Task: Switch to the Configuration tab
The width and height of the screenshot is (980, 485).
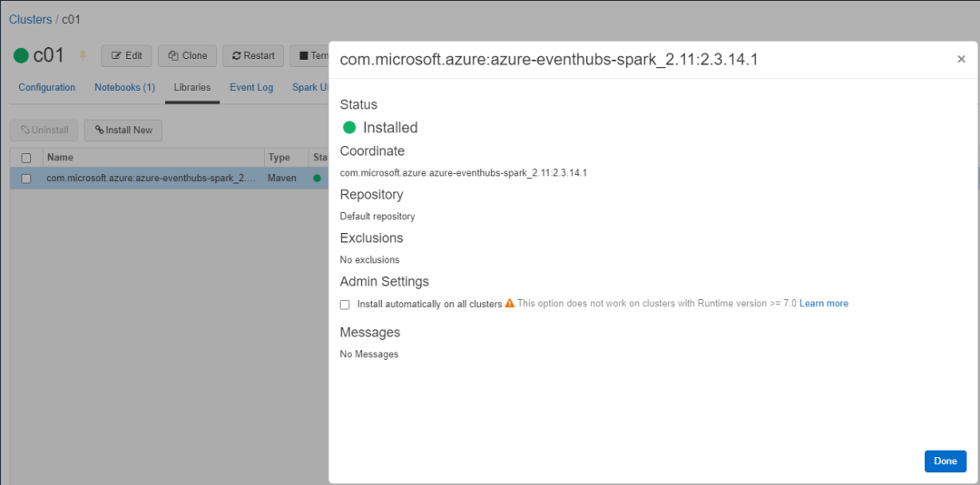Action: pyautogui.click(x=47, y=87)
